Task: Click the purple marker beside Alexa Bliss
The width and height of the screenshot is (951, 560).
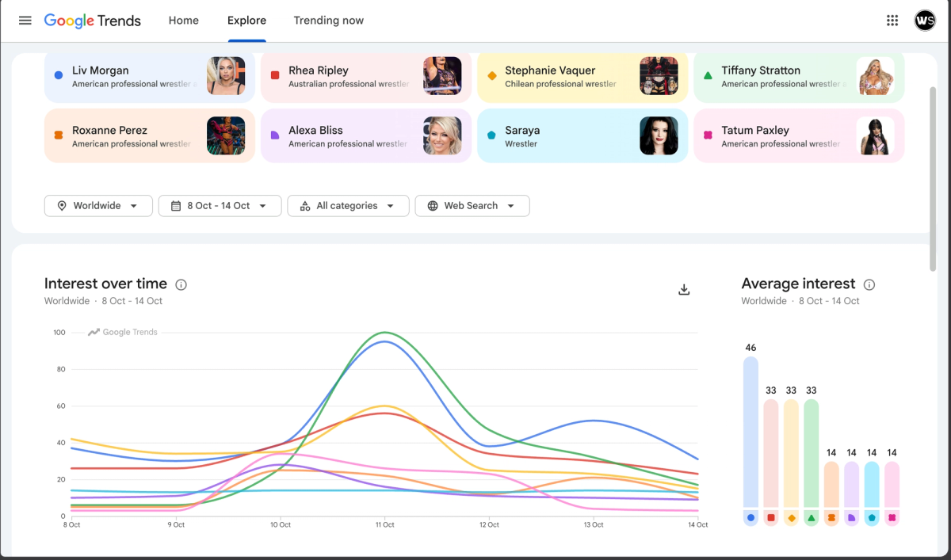Action: coord(275,135)
